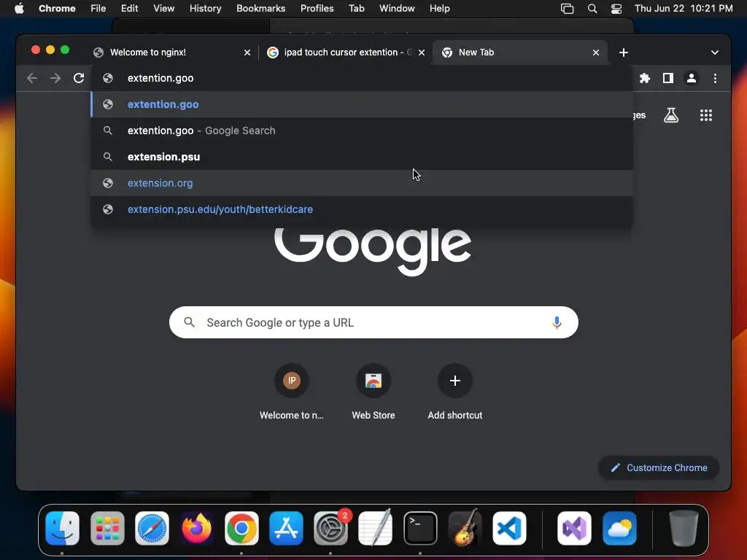Open the weather cloud app in Dock
747x560 pixels.
point(619,528)
